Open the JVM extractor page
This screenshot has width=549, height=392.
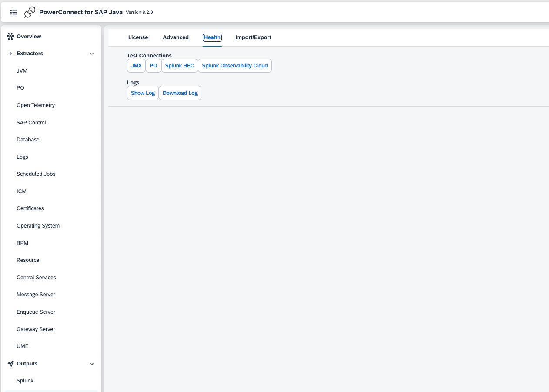point(22,71)
